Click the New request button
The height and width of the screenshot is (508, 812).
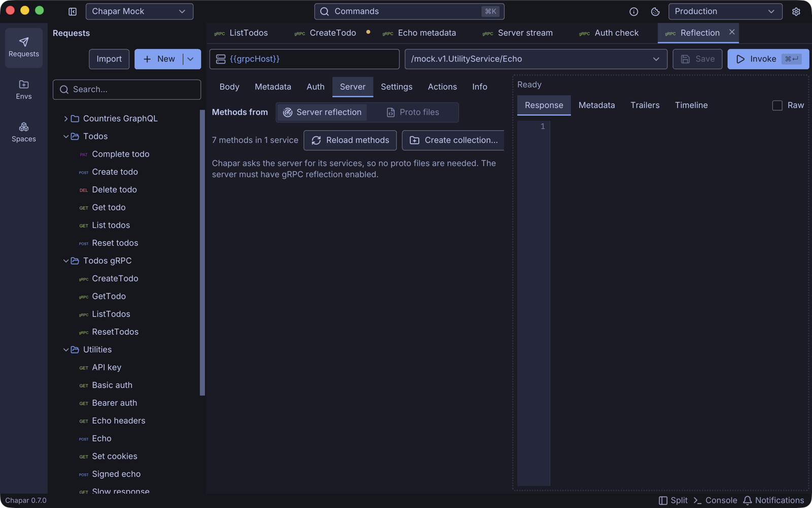point(159,59)
